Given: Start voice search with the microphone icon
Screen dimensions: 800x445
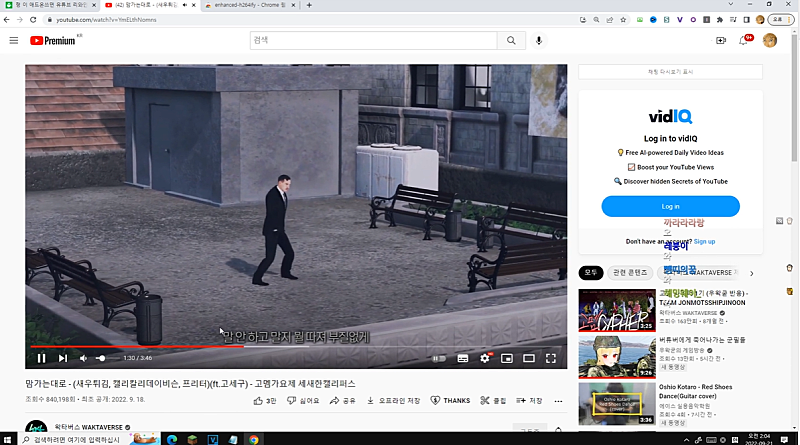Looking at the screenshot, I should (x=539, y=40).
